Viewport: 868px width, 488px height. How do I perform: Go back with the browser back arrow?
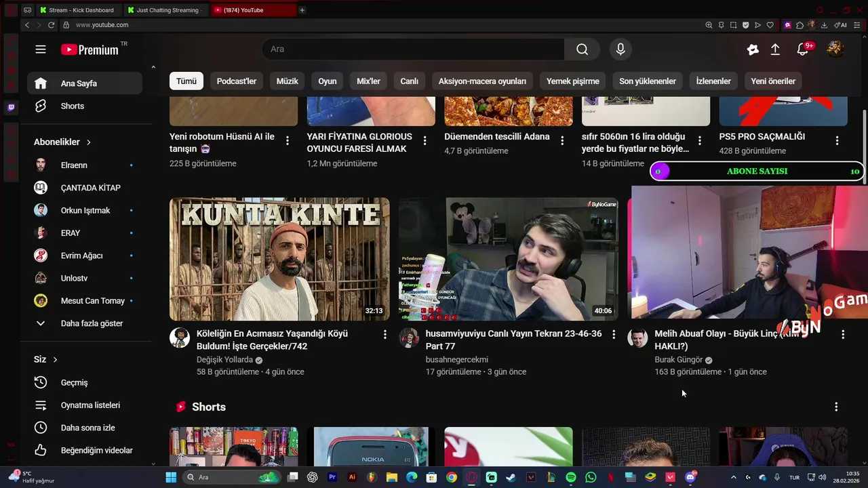coord(27,25)
